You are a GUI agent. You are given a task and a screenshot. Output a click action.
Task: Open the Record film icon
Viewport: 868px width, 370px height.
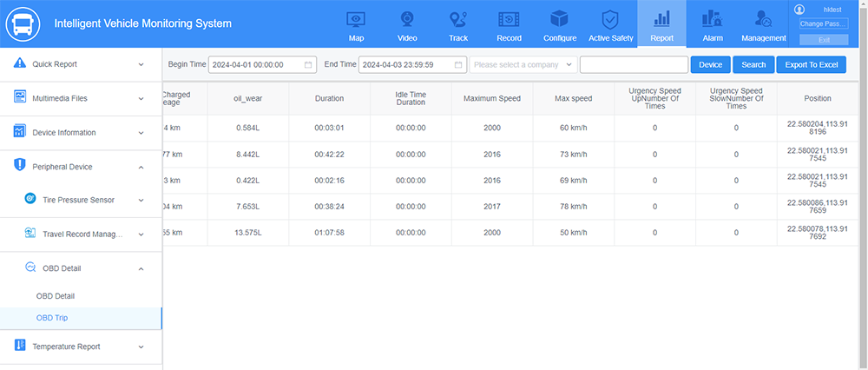click(x=509, y=19)
